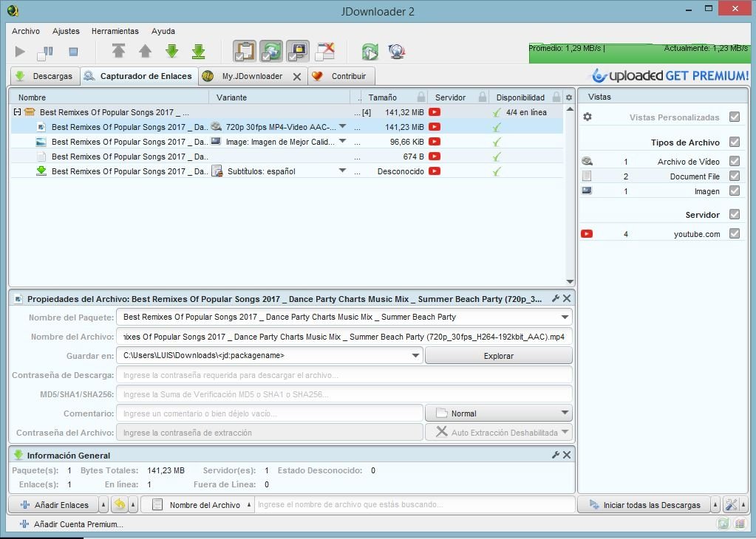
Task: Click the green status icon in bottom corner
Action: pyautogui.click(x=723, y=524)
